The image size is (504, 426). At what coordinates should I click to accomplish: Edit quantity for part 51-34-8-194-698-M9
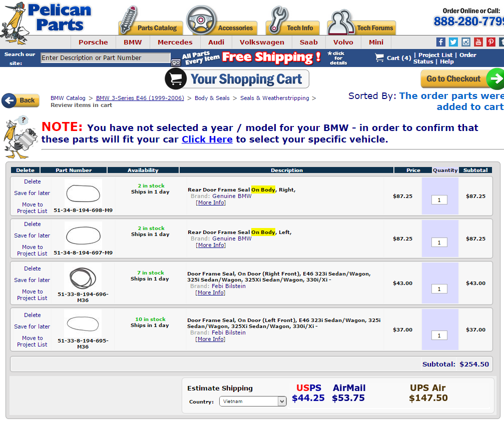[439, 200]
